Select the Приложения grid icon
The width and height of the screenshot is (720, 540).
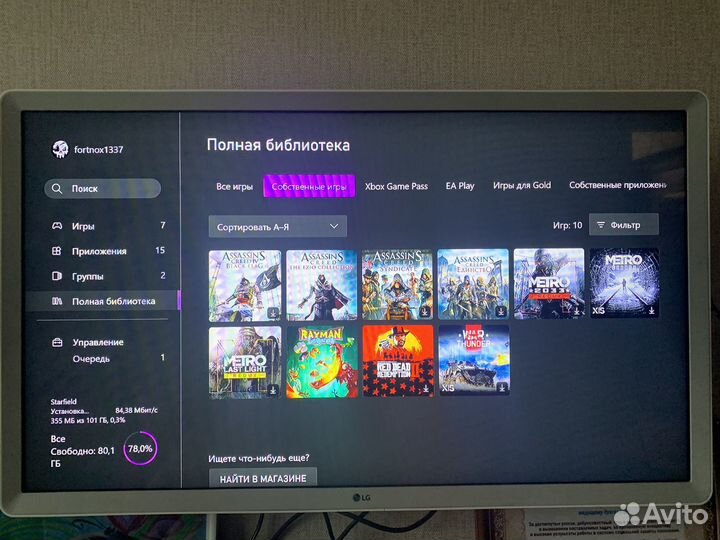click(56, 251)
